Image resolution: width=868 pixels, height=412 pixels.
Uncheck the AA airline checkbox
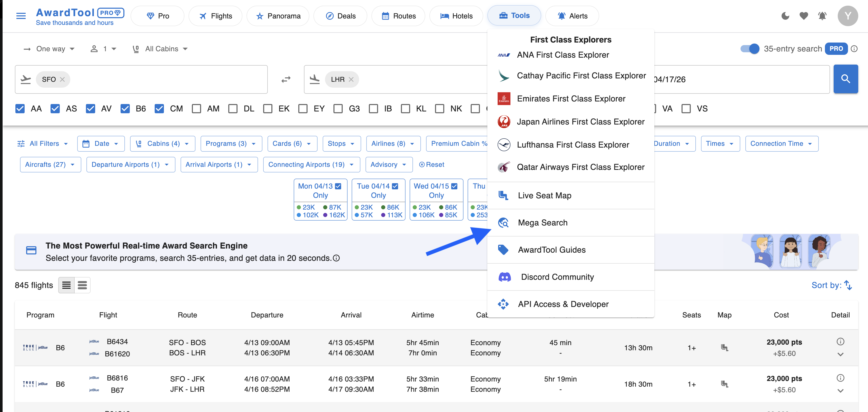click(20, 109)
